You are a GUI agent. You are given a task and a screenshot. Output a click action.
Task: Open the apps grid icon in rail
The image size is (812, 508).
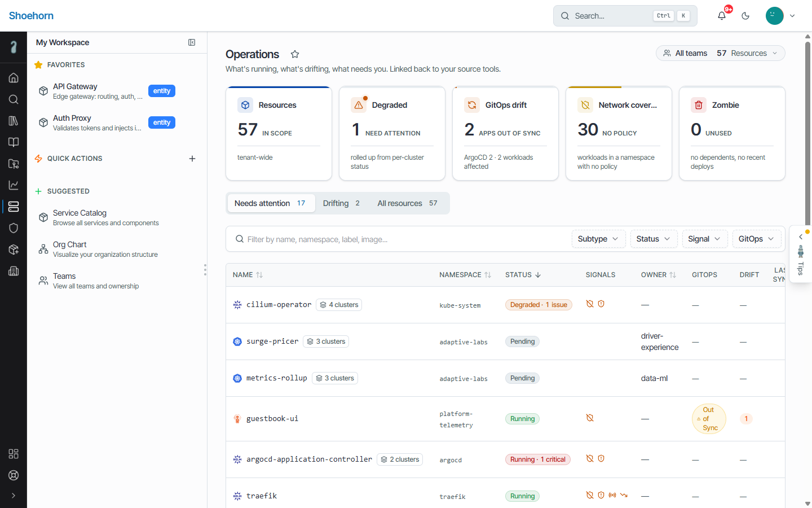coord(14,454)
